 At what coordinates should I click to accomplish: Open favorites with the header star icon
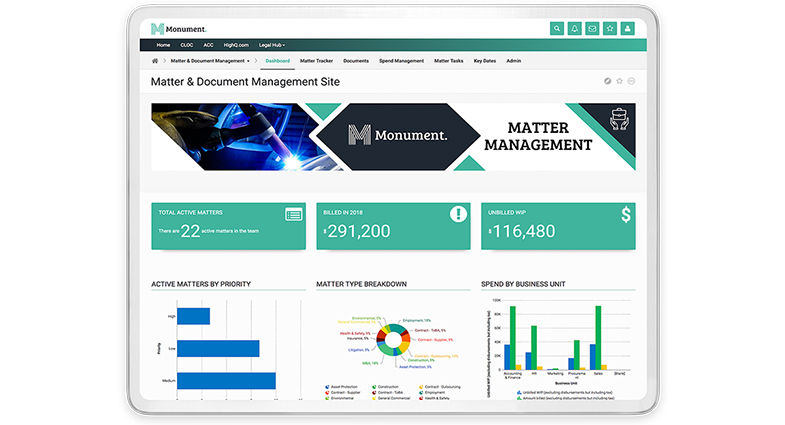610,29
